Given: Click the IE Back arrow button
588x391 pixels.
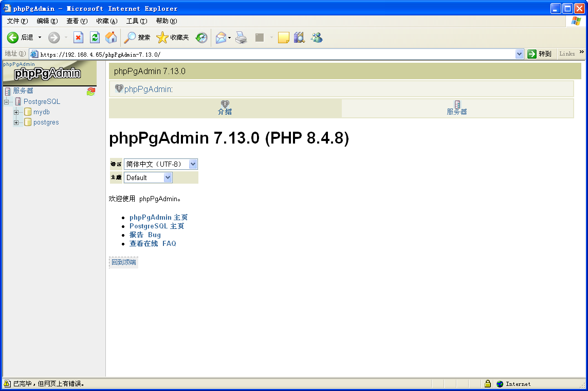Looking at the screenshot, I should click(13, 38).
